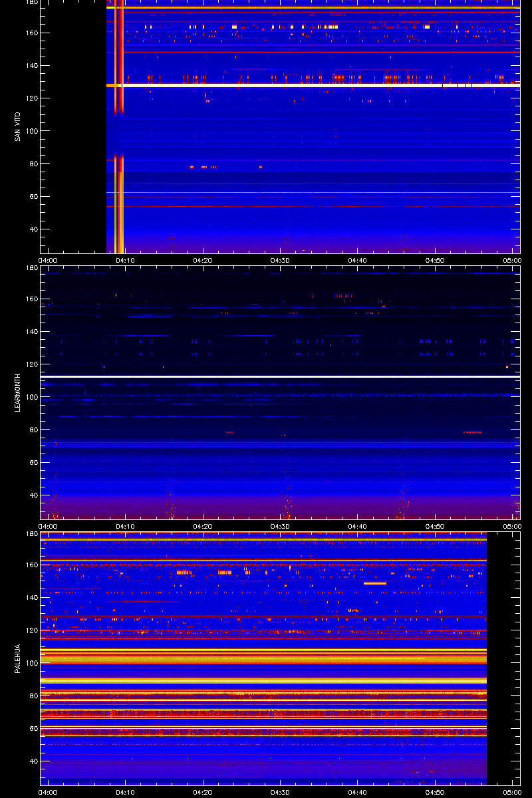Click 04:10 tick label of Palehua plot
This screenshot has width=532, height=798.
point(125,792)
